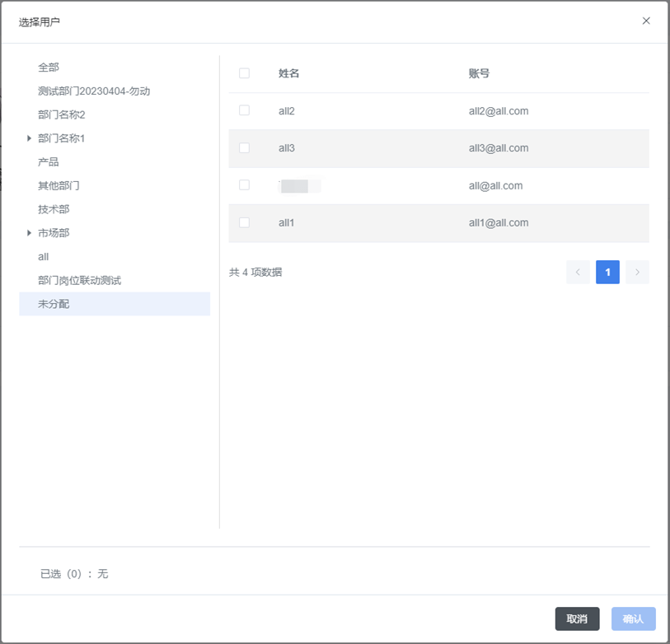The image size is (670, 644).
Task: Go to previous page arrow
Action: tap(578, 272)
